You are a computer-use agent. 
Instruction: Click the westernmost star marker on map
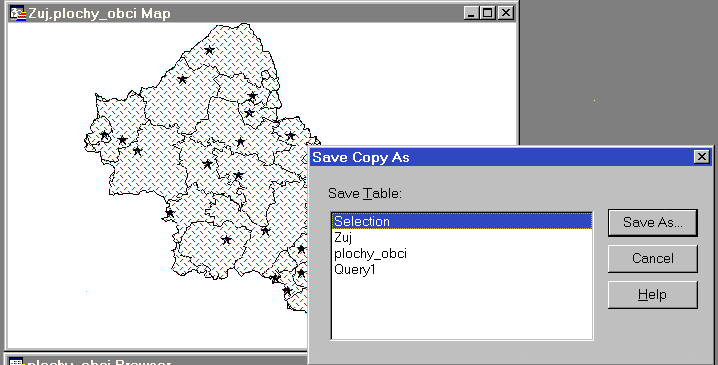click(x=104, y=135)
